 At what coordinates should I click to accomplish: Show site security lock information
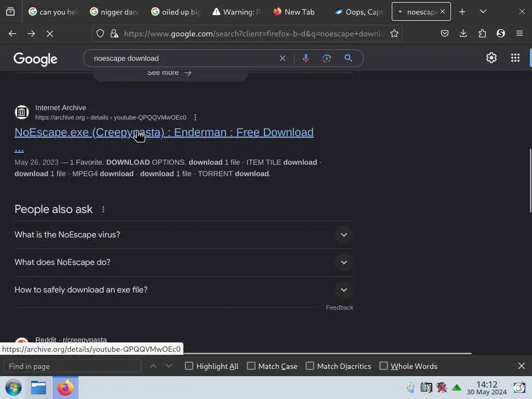coord(114,33)
